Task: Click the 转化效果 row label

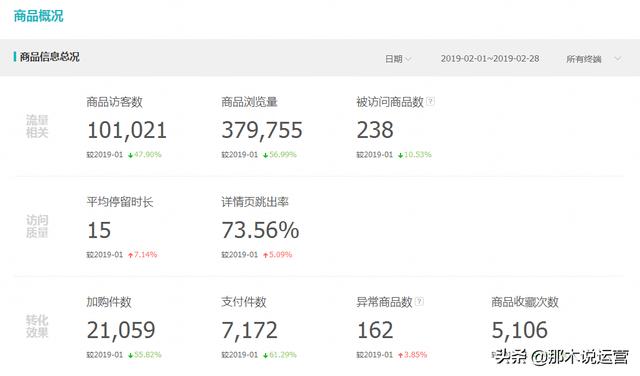Action: (37, 326)
